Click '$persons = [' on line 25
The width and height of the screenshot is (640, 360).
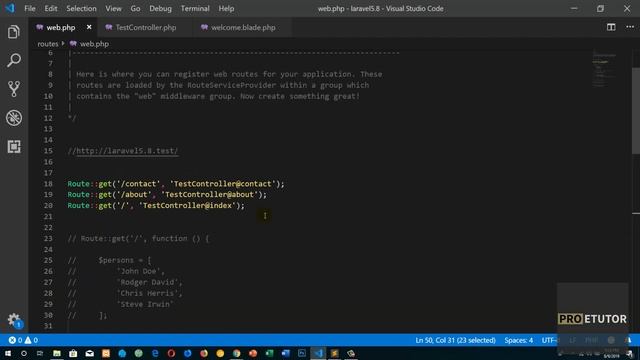[125, 260]
